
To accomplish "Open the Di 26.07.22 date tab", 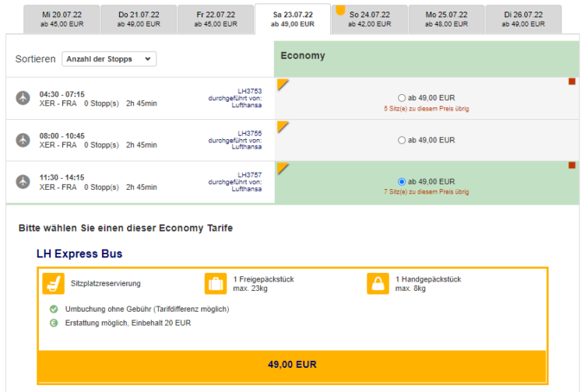I will coord(523,19).
